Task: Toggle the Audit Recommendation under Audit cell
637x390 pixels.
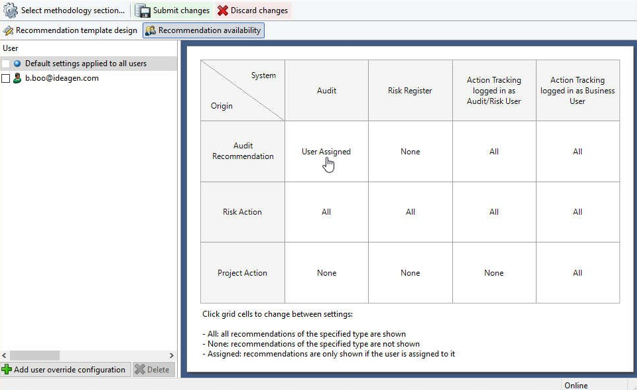Action: tap(326, 151)
